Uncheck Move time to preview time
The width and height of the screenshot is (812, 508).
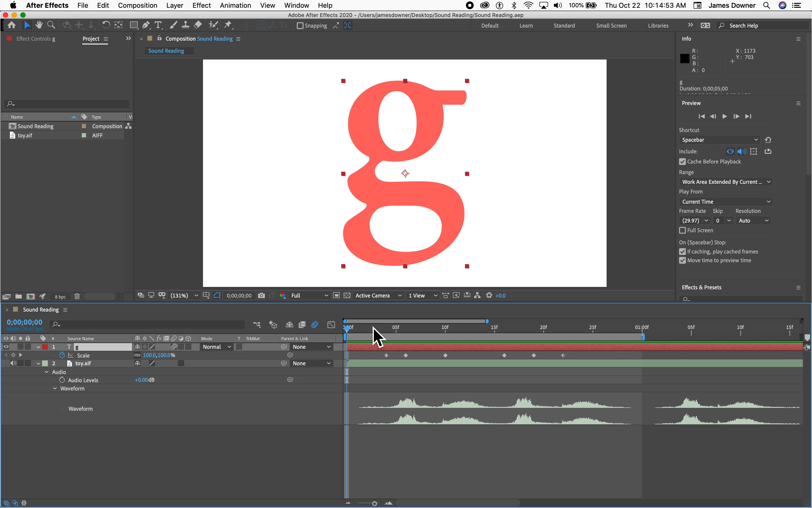point(682,260)
